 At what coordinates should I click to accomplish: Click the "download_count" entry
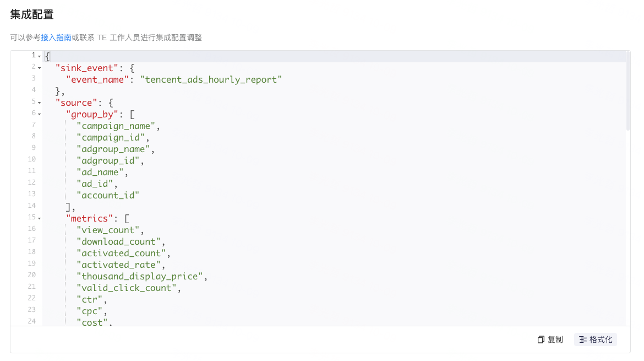coord(118,241)
